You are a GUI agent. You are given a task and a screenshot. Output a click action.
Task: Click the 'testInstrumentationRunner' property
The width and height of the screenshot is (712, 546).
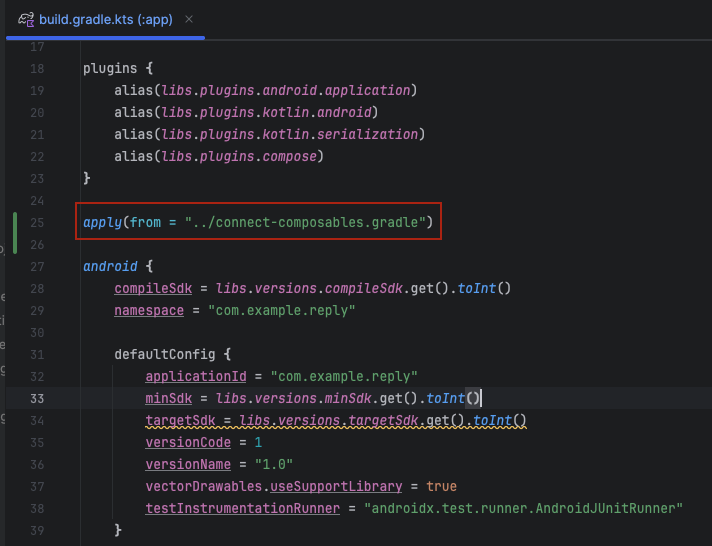pyautogui.click(x=242, y=509)
